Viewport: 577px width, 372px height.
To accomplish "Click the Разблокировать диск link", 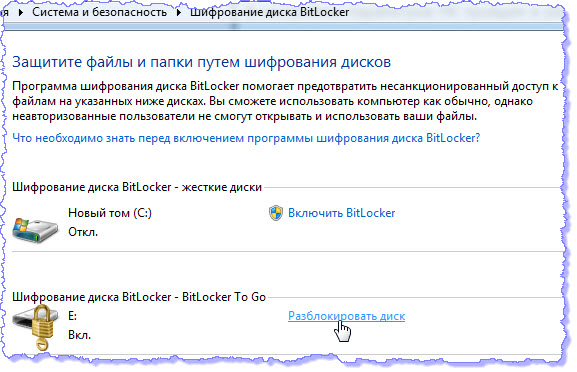I will coord(346,316).
